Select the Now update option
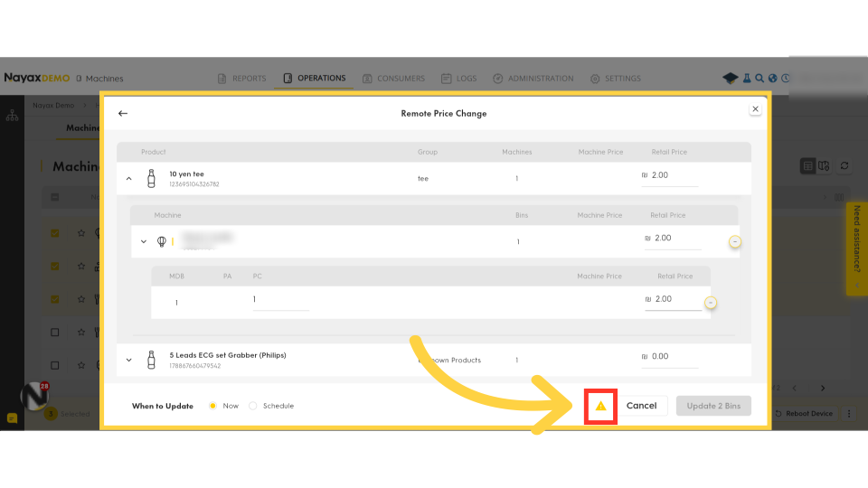Image resolution: width=868 pixels, height=488 pixels. pyautogui.click(x=212, y=406)
